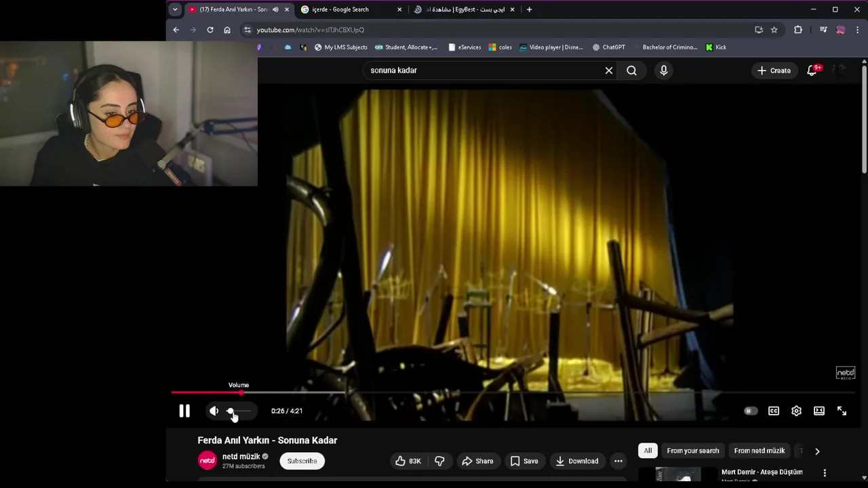Select 'From your search' chip
Viewport: 868px width, 488px height.
(692, 451)
